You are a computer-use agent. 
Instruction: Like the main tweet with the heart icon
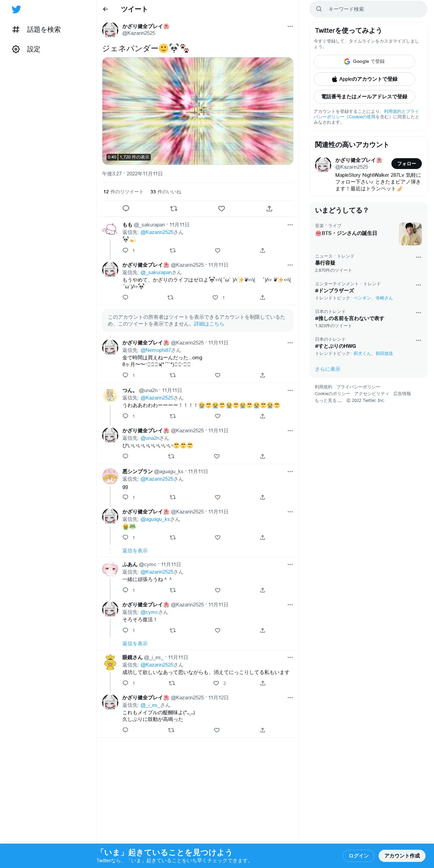click(221, 209)
